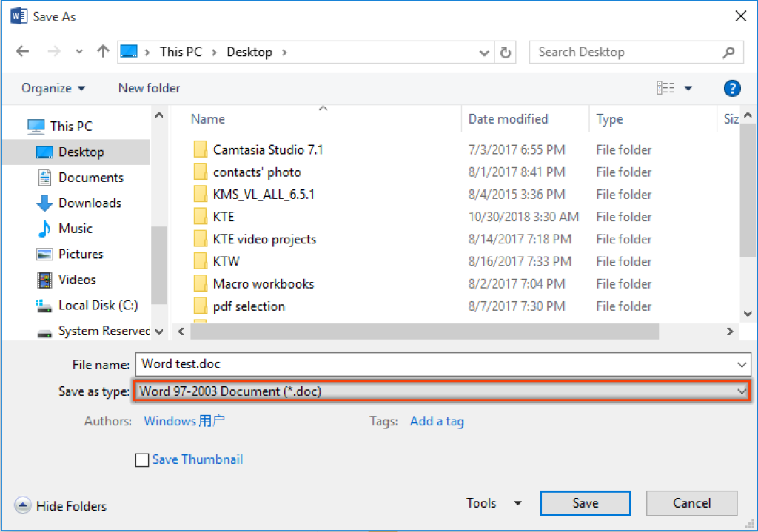The image size is (758, 532).
Task: Navigate up to the parent folder
Action: tap(101, 51)
